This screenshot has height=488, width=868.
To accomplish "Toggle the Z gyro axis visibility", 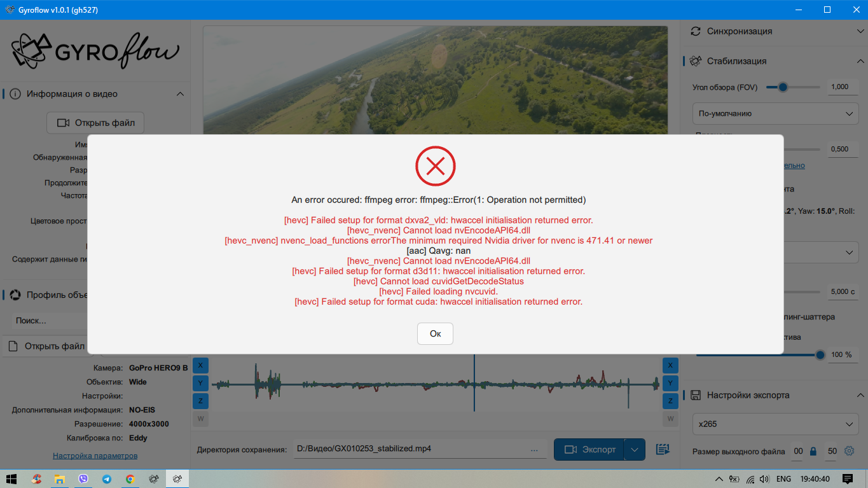I will click(x=200, y=401).
